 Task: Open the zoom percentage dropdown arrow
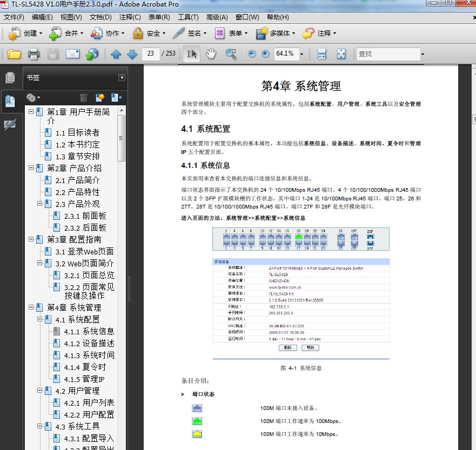301,55
